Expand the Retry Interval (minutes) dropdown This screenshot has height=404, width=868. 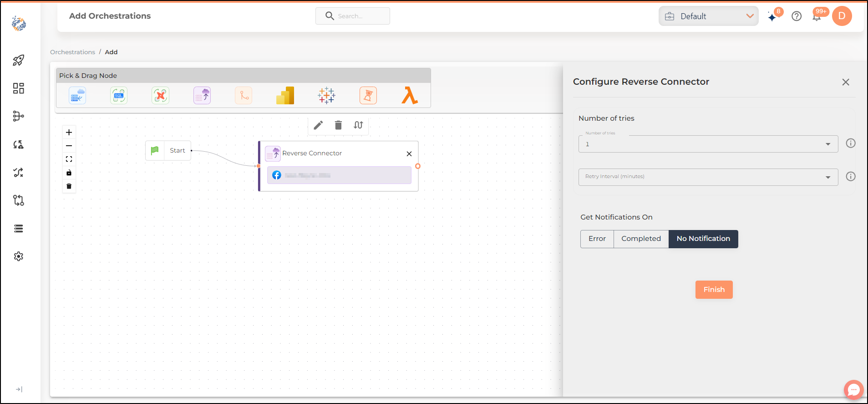coord(708,177)
